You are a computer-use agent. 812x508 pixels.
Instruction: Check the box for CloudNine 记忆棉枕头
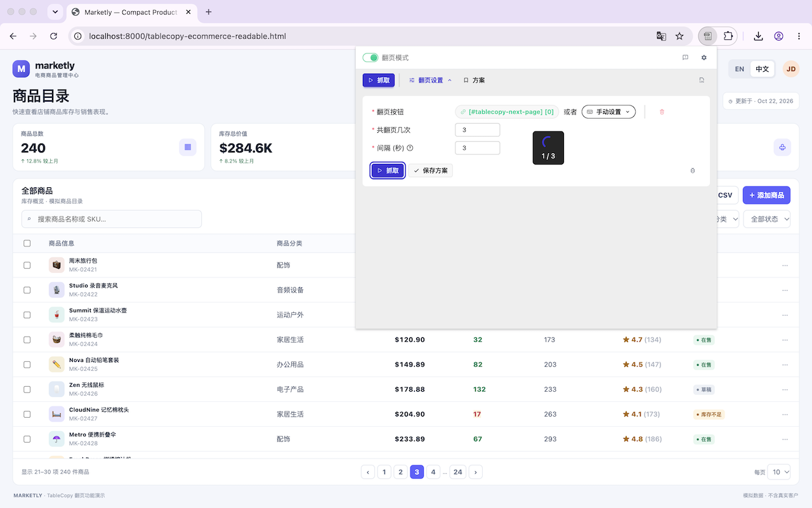[x=27, y=414]
